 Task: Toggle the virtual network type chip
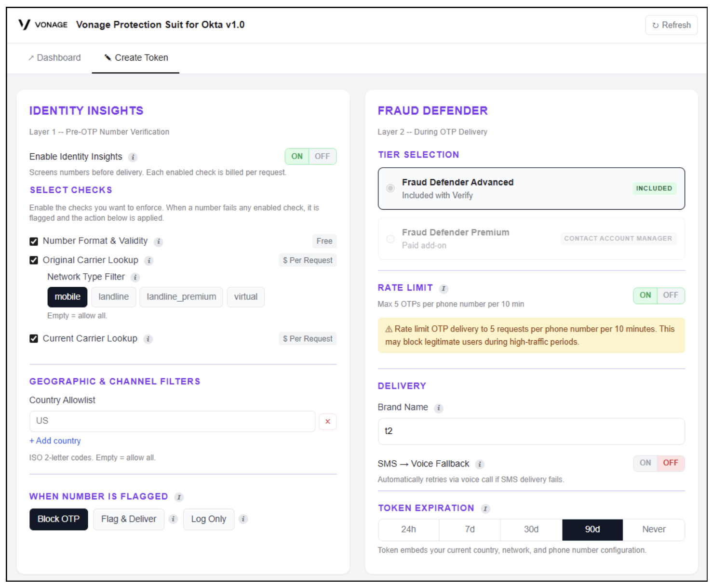[x=246, y=297]
